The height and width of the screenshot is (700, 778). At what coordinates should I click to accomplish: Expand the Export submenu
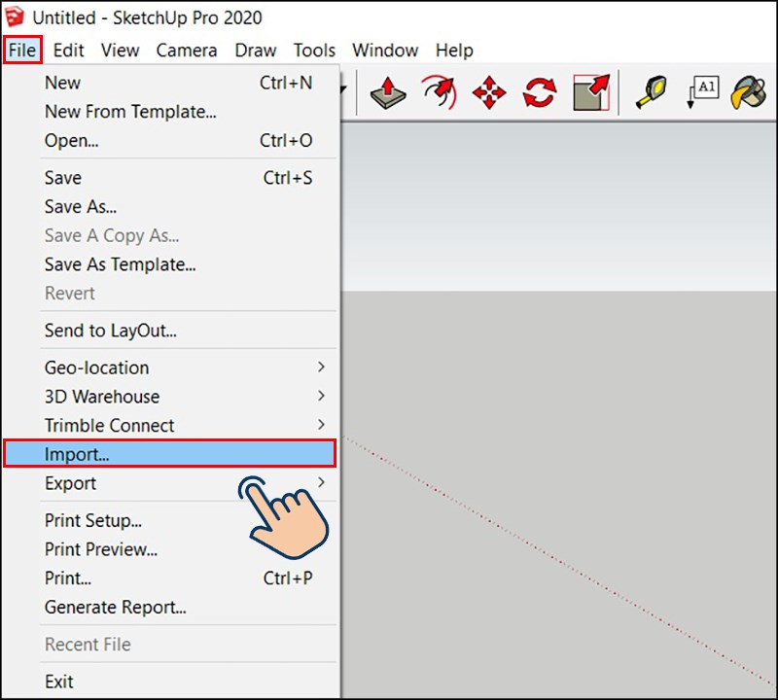(322, 482)
